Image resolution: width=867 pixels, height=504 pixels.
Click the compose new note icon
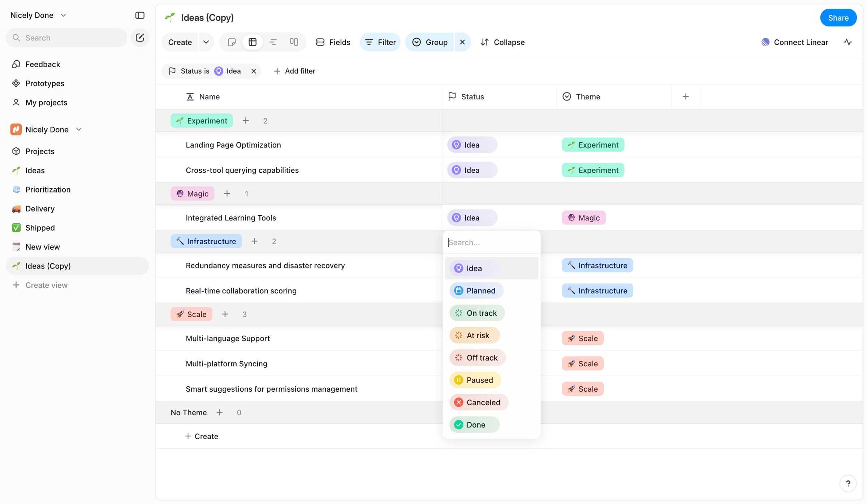pyautogui.click(x=140, y=38)
